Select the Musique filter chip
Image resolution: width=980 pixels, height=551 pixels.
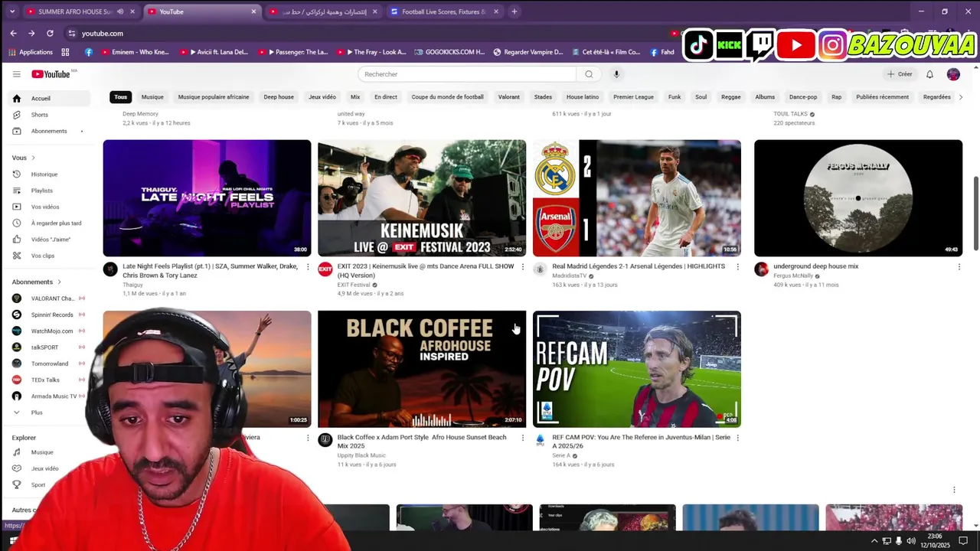tap(152, 97)
